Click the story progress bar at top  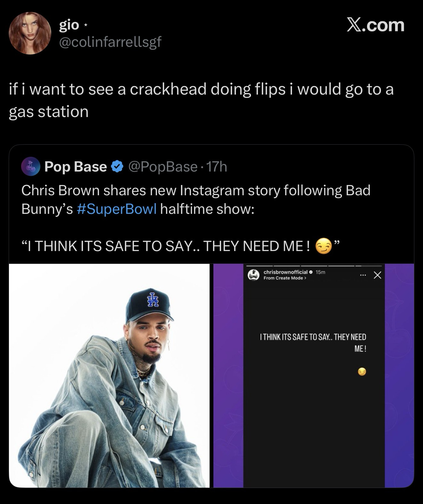(x=313, y=266)
